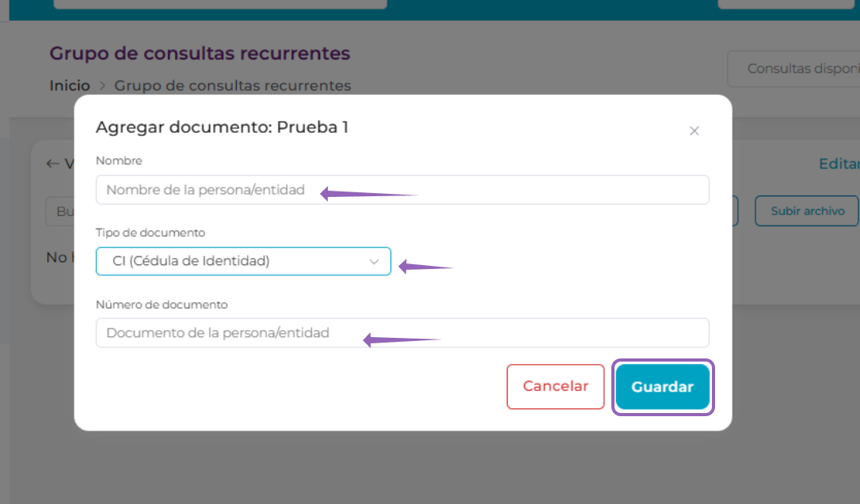Click the chevron in Tipo de documento field

tap(374, 261)
